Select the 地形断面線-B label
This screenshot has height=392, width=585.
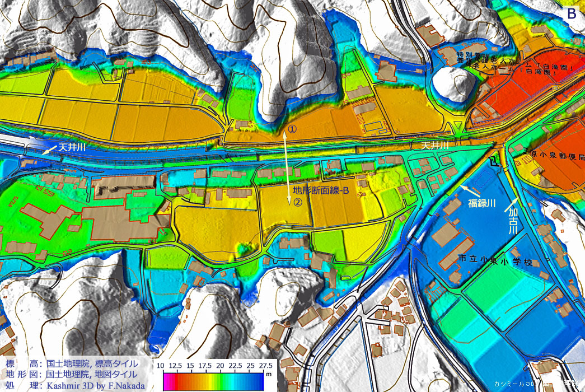321,190
